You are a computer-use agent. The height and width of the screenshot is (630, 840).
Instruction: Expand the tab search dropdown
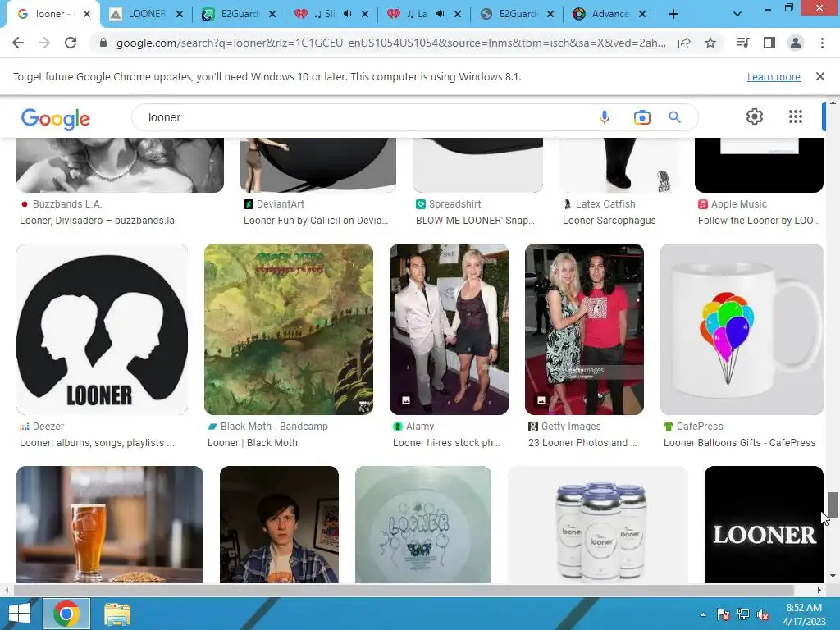[737, 14]
